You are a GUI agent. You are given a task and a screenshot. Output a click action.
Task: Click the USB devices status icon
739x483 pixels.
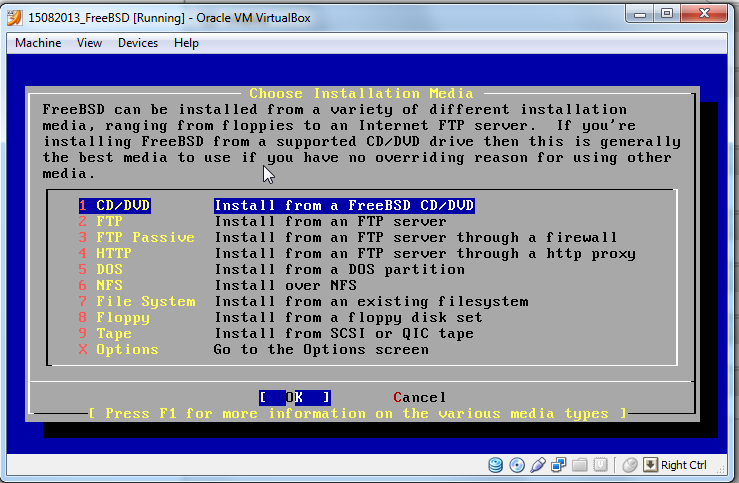pyautogui.click(x=538, y=465)
